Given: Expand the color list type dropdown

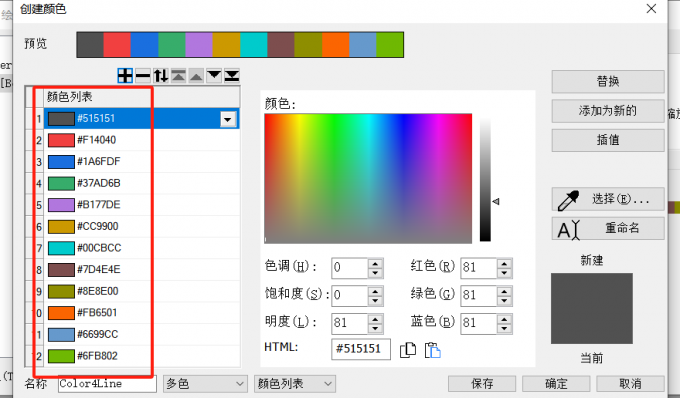Looking at the screenshot, I should point(295,384).
